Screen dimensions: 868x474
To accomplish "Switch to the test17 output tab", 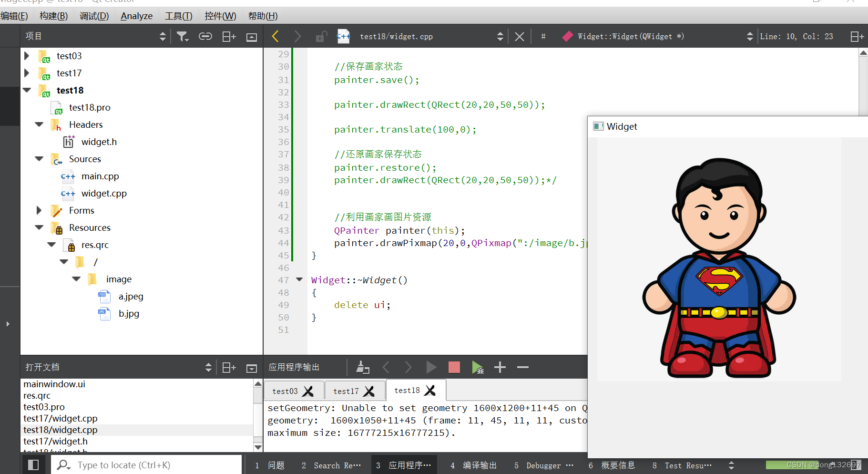I will (x=346, y=391).
